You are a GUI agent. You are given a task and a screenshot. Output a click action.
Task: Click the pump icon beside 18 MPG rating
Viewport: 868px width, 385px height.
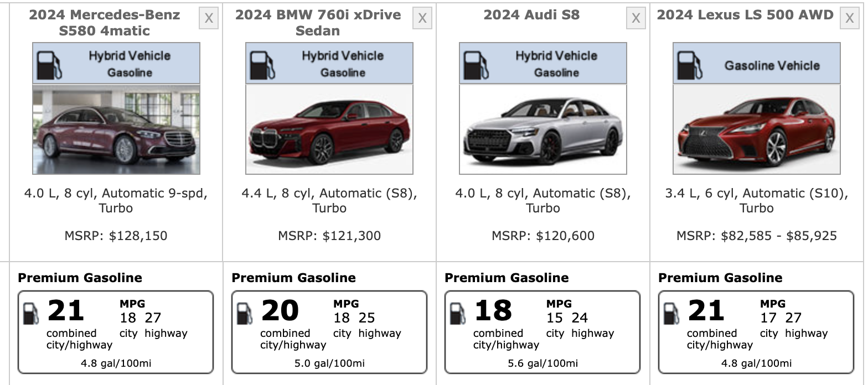click(458, 314)
